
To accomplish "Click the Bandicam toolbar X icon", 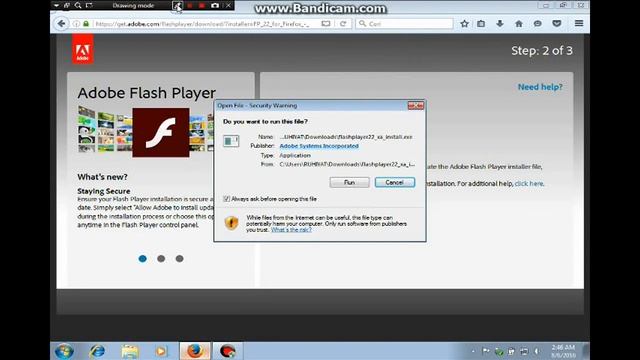I will pyautogui.click(x=229, y=6).
